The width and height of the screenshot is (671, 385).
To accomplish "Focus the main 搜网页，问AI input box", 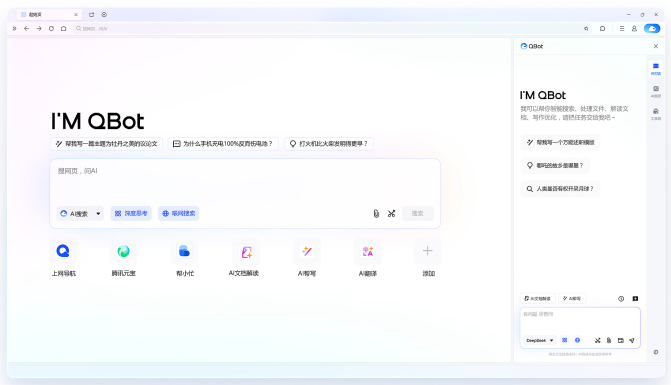I will [245, 182].
